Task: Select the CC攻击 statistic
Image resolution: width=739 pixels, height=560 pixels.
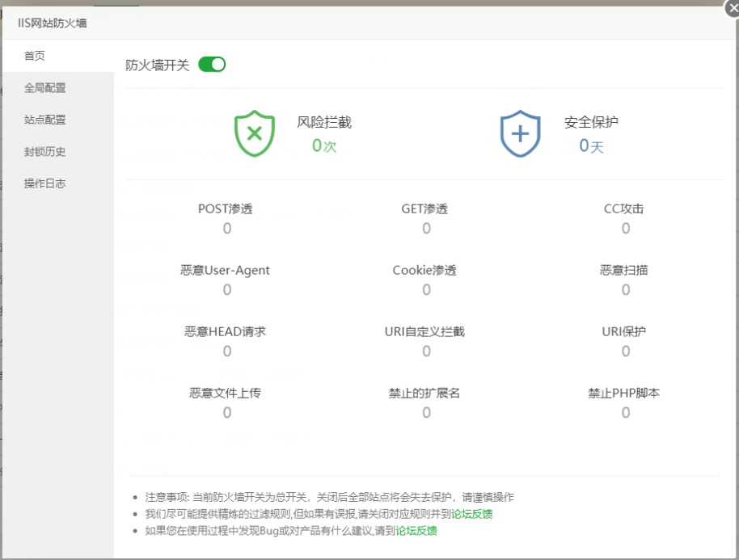Action: 624,218
